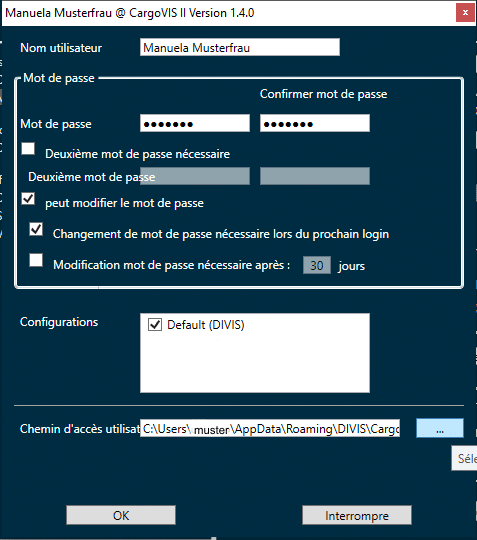Click the Default (DIVIS) text
This screenshot has height=540, width=477.
click(x=206, y=325)
